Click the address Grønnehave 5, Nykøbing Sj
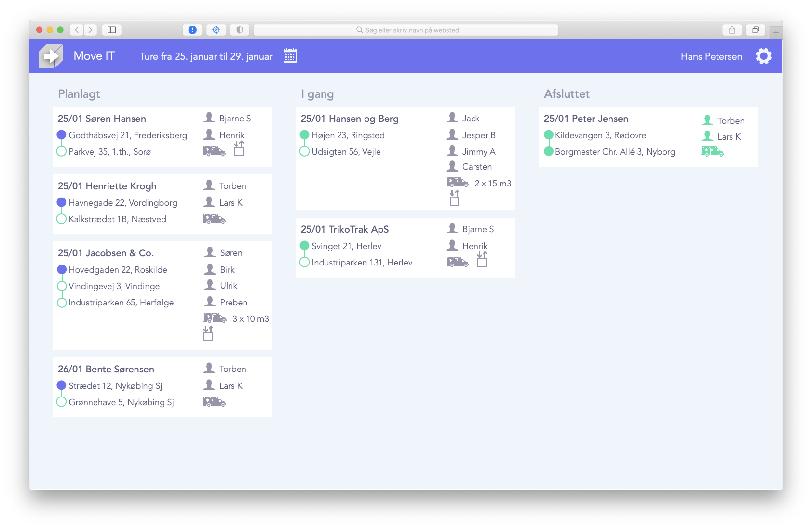 pos(122,402)
